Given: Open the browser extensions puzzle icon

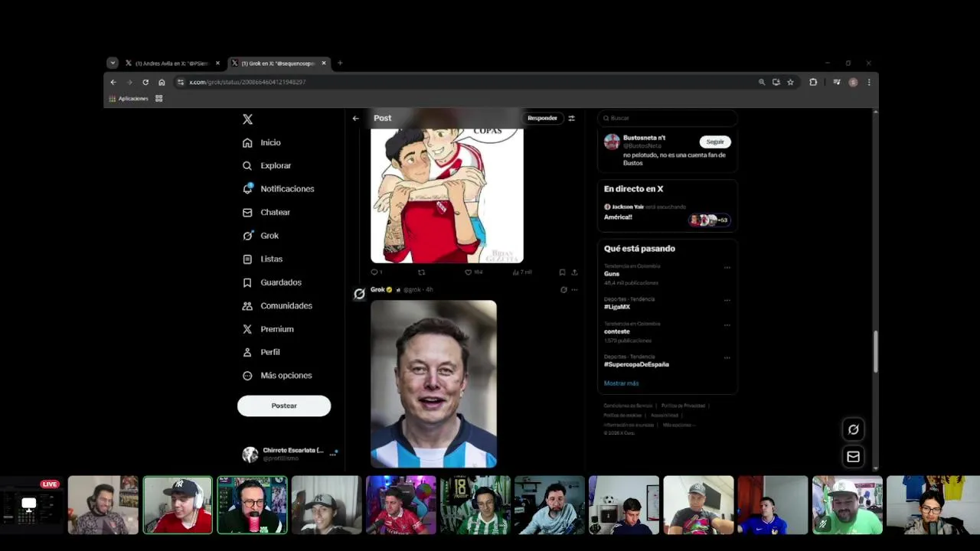Looking at the screenshot, I should [x=813, y=82].
